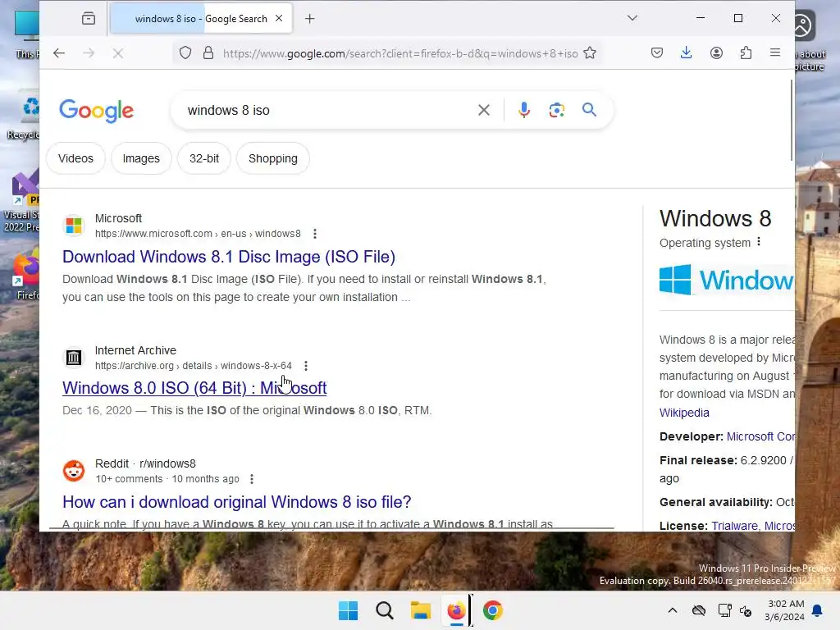
Task: Click the Windows 8 logo image
Action: pos(727,280)
